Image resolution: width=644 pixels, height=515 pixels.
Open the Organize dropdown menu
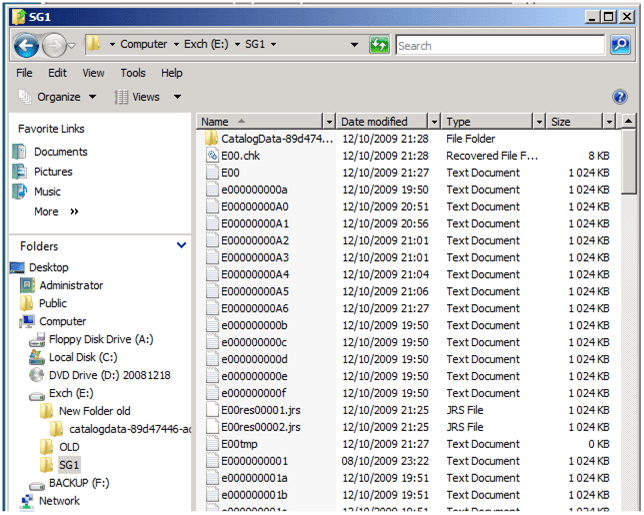(58, 97)
